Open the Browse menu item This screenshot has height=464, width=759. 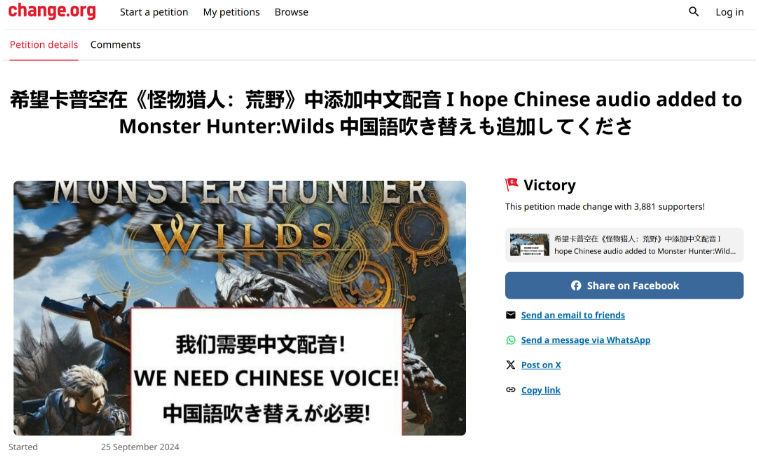(291, 12)
